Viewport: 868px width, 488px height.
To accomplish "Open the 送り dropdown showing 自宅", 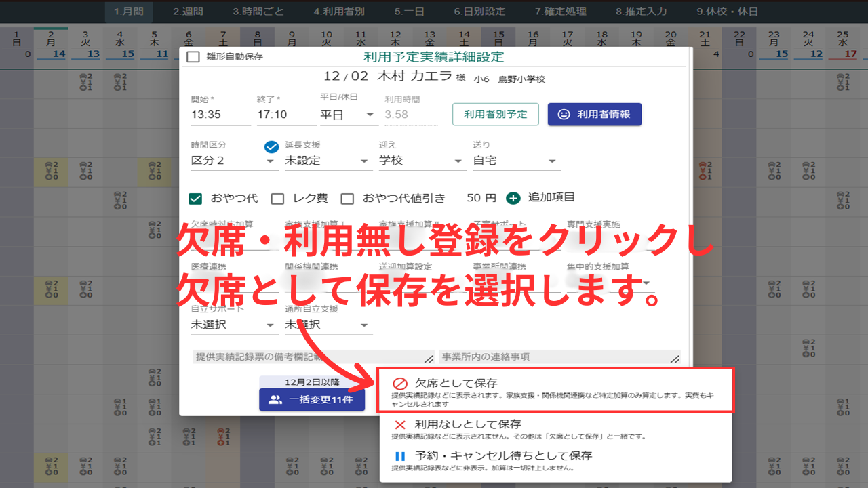I will pos(516,161).
